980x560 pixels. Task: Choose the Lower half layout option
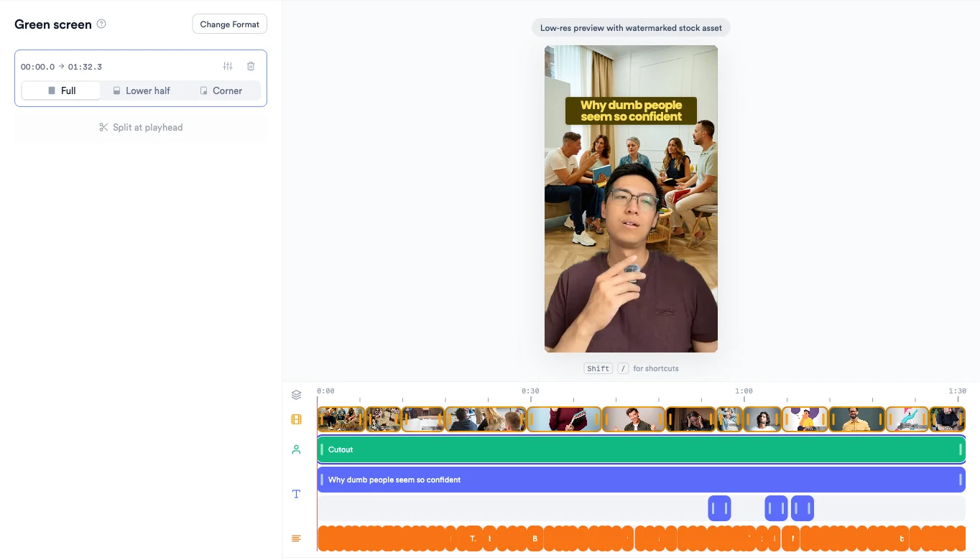point(142,90)
